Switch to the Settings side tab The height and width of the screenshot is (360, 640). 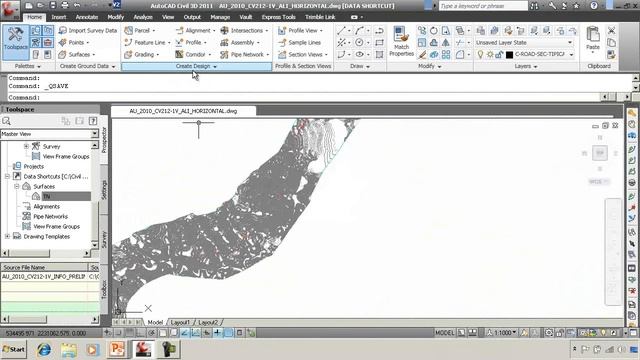(104, 189)
